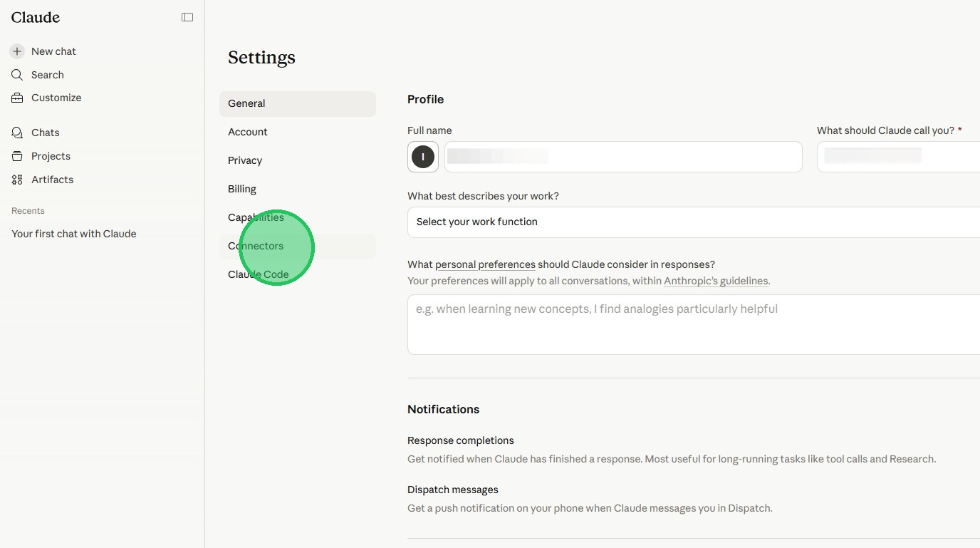The width and height of the screenshot is (980, 548).
Task: Follow the Anthropic's guidelines link
Action: click(x=716, y=281)
